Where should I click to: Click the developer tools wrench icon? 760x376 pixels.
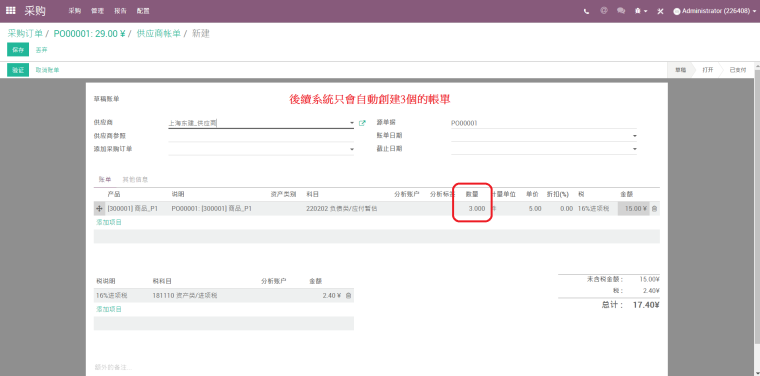(x=660, y=11)
